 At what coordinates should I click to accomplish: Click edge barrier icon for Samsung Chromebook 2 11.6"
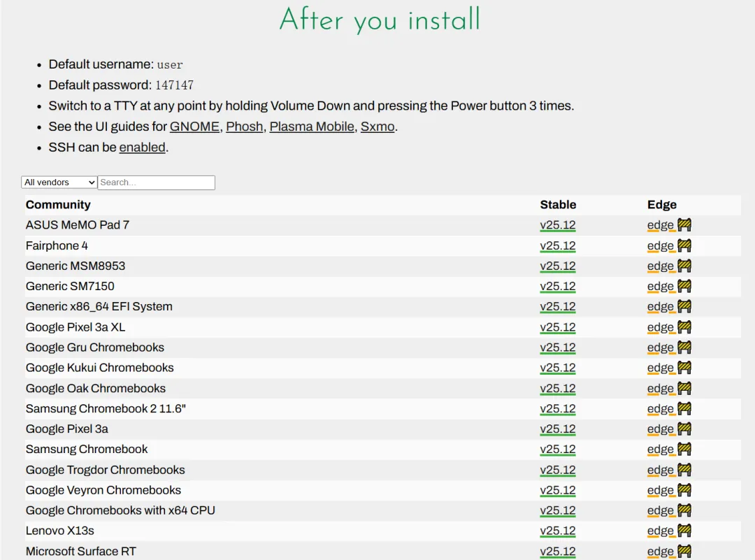pyautogui.click(x=684, y=408)
